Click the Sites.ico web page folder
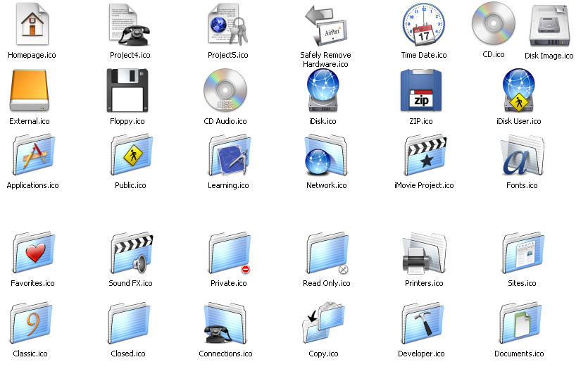The image size is (588, 381). [523, 252]
